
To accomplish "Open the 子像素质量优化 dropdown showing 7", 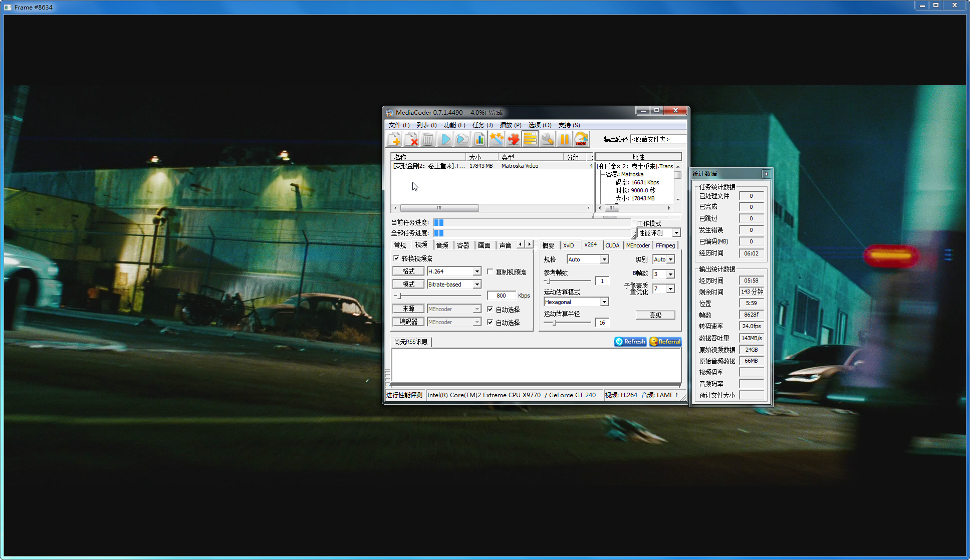I will coord(670,289).
